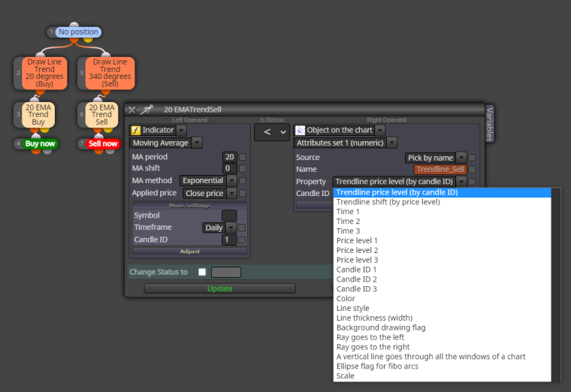The image size is (571, 392).
Task: Click the green Buy now block
Action: click(x=40, y=143)
